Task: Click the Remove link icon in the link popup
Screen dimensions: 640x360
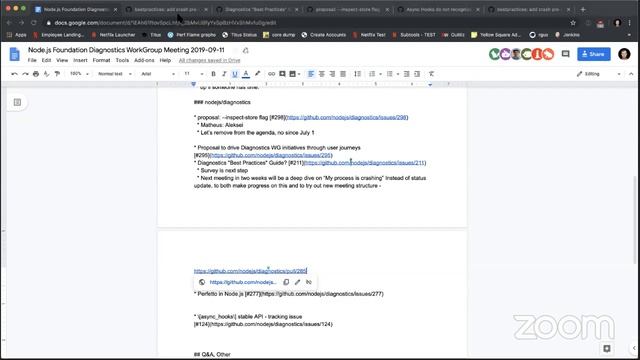Action: pos(309,282)
